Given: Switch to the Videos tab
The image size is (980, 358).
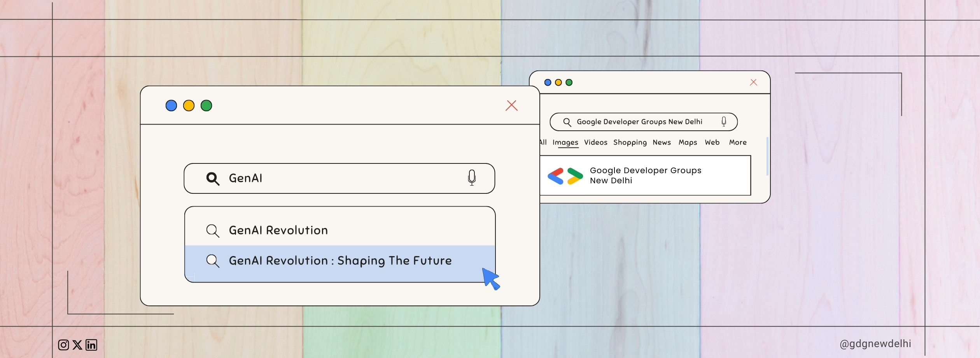Looking at the screenshot, I should [595, 142].
